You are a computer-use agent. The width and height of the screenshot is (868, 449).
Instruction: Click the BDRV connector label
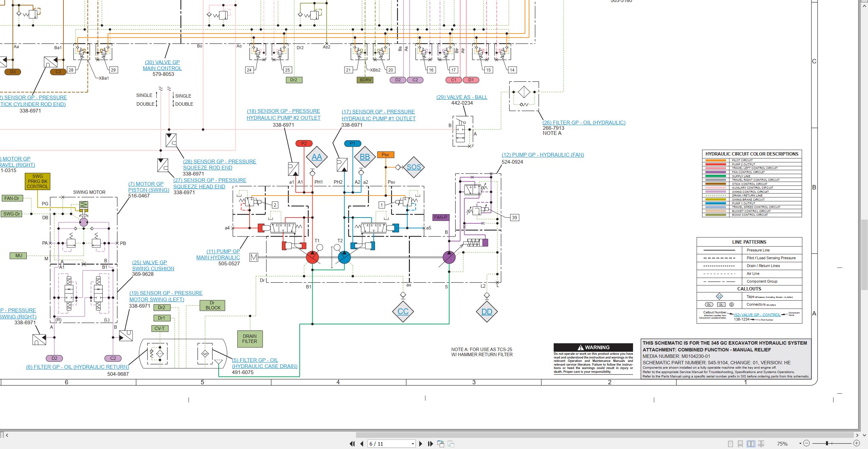[x=365, y=80]
